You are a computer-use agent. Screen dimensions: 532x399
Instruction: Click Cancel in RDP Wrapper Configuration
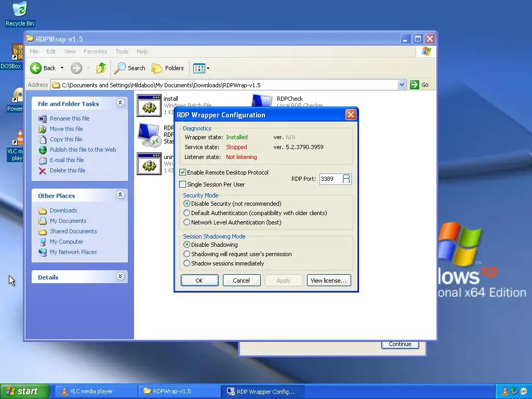pyautogui.click(x=242, y=281)
